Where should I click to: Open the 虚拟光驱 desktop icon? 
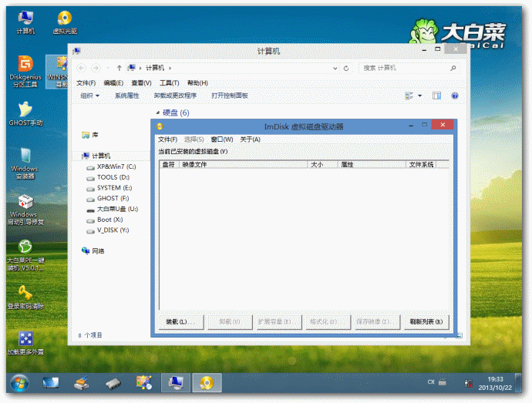65,22
